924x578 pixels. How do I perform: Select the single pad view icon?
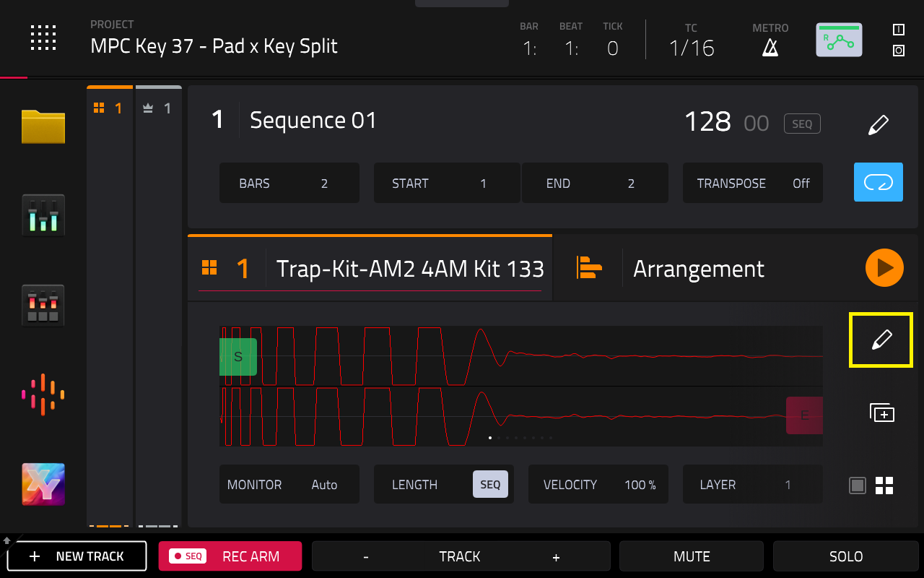[857, 485]
